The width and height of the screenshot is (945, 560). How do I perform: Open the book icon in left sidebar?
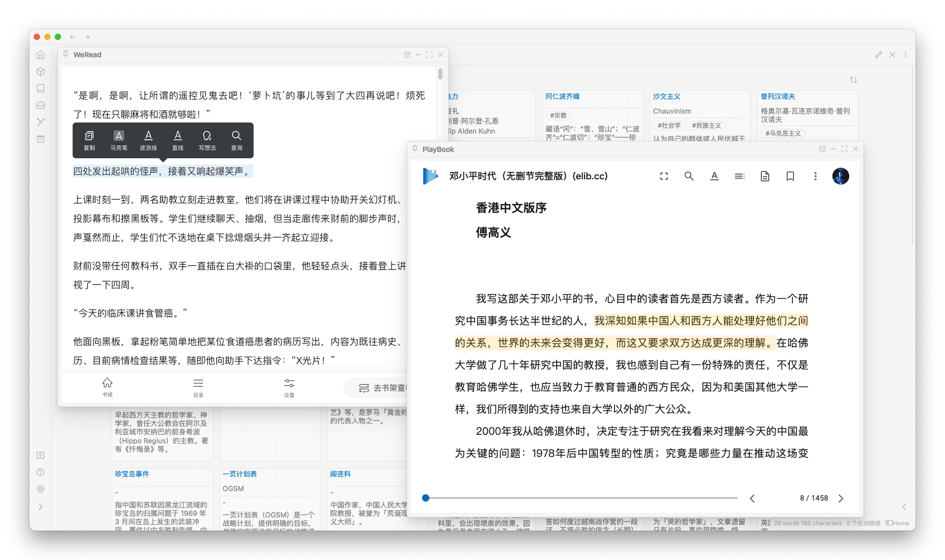41,88
